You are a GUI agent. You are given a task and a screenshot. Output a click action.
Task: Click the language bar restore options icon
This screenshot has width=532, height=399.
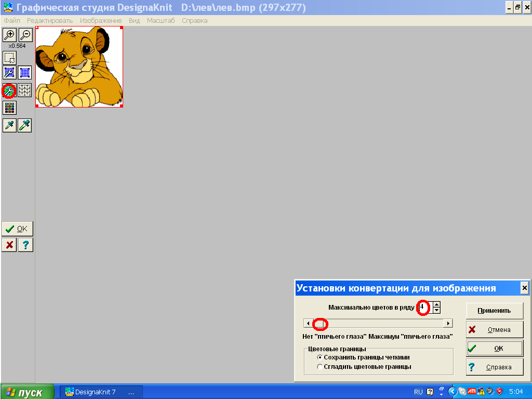pos(442,389)
